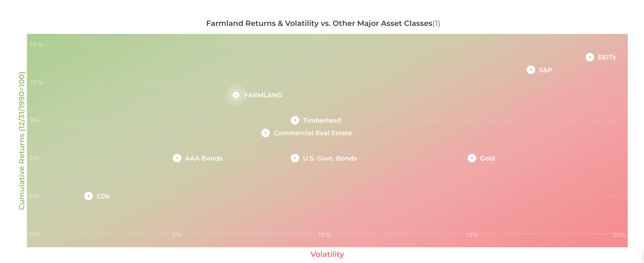Click the U.S. Govt. Bonds point marker
Image resolution: width=644 pixels, height=263 pixels.
(x=295, y=158)
